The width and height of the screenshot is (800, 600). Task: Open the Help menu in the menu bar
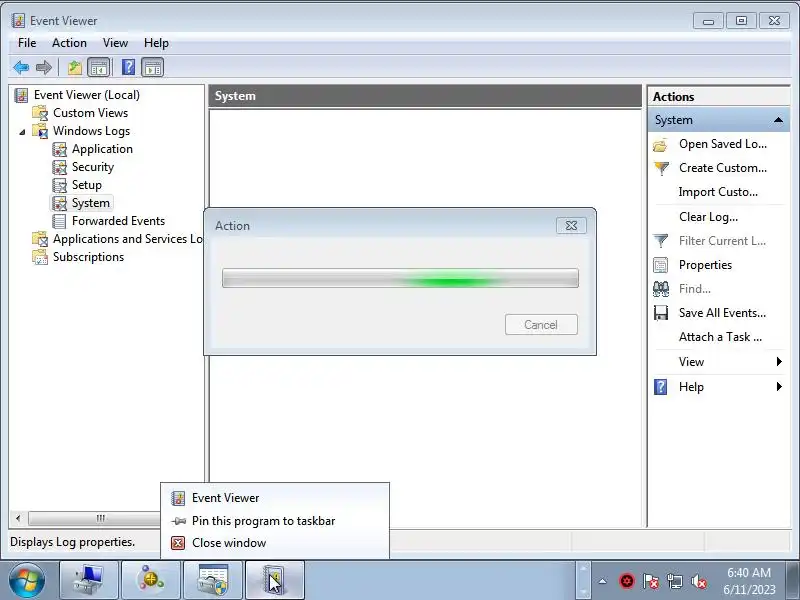point(156,43)
